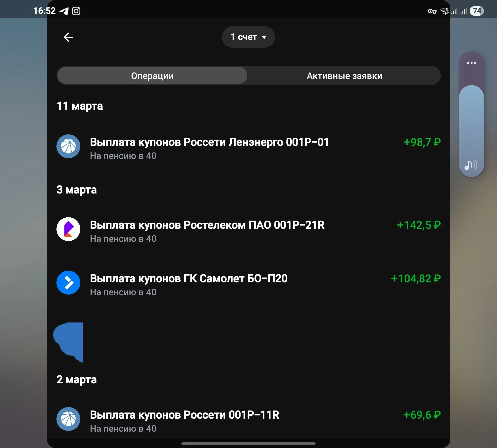Open Выплата купонов Россети Ленэнерго 001Р-01
This screenshot has height=448, width=497.
click(248, 148)
